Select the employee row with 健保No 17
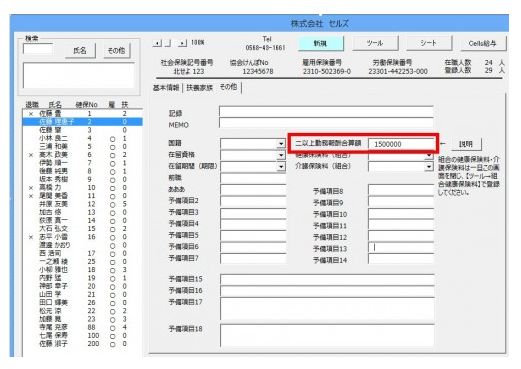 tap(83, 253)
